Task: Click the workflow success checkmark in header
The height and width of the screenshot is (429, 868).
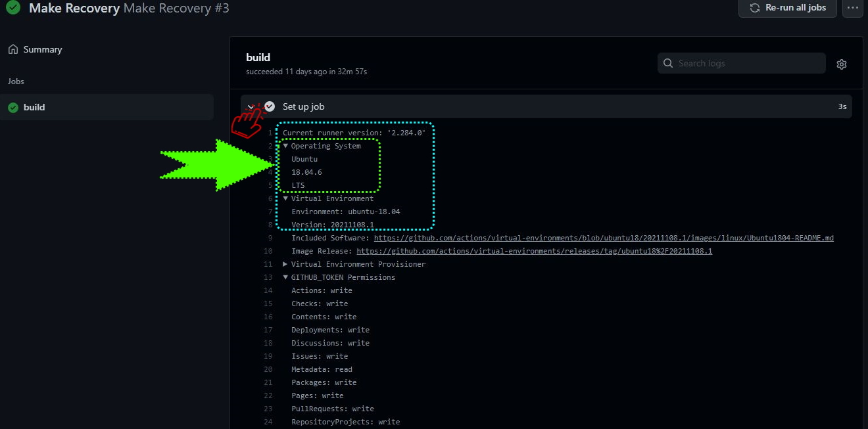Action: (13, 8)
